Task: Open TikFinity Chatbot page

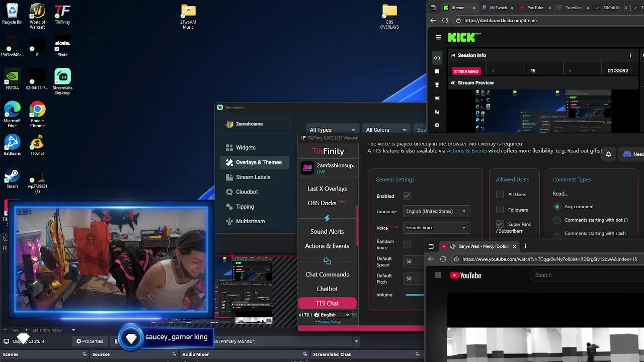Action: (x=327, y=289)
